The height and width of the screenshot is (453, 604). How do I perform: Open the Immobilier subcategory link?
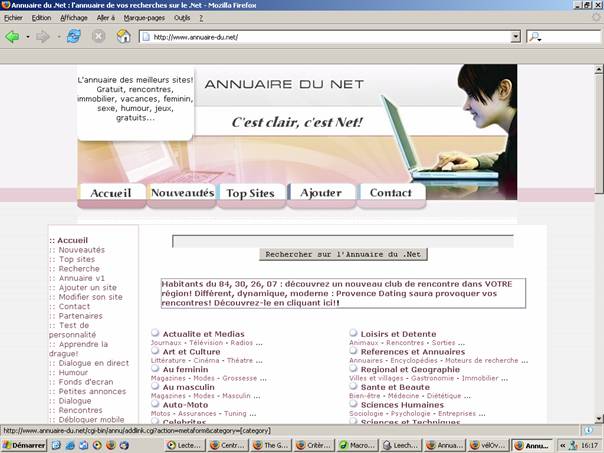coord(480,378)
